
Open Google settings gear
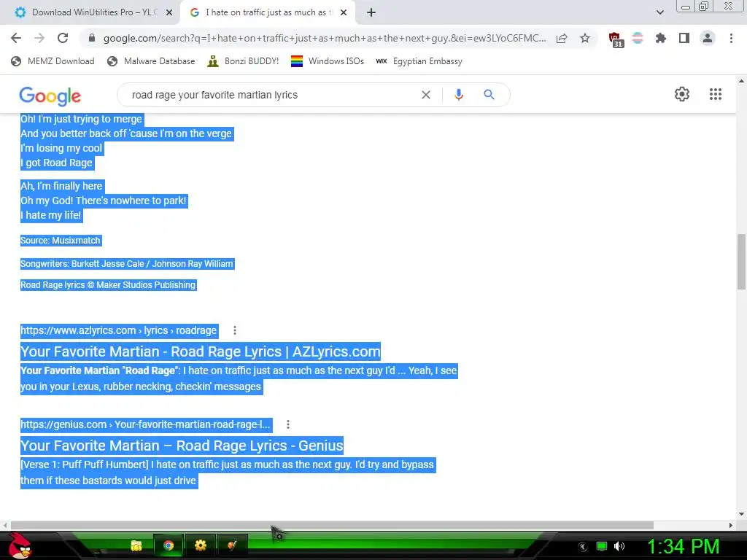coord(682,94)
